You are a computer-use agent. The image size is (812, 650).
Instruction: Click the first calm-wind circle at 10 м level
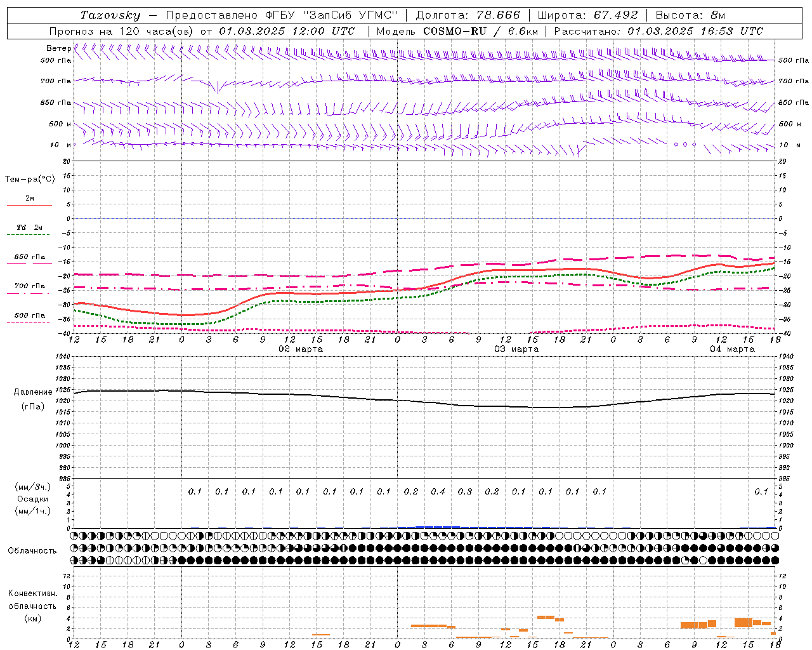(676, 145)
